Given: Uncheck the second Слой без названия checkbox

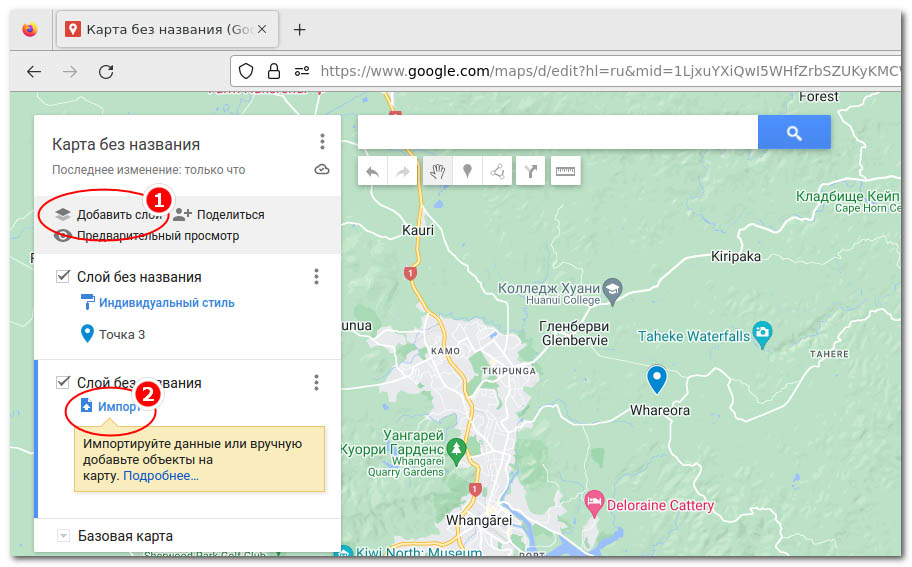Looking at the screenshot, I should click(x=63, y=382).
